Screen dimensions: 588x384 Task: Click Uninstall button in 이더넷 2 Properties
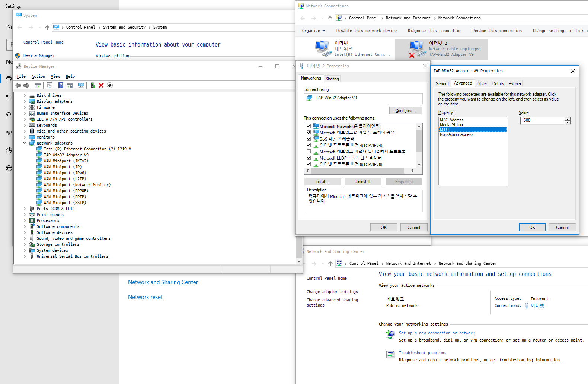point(363,182)
